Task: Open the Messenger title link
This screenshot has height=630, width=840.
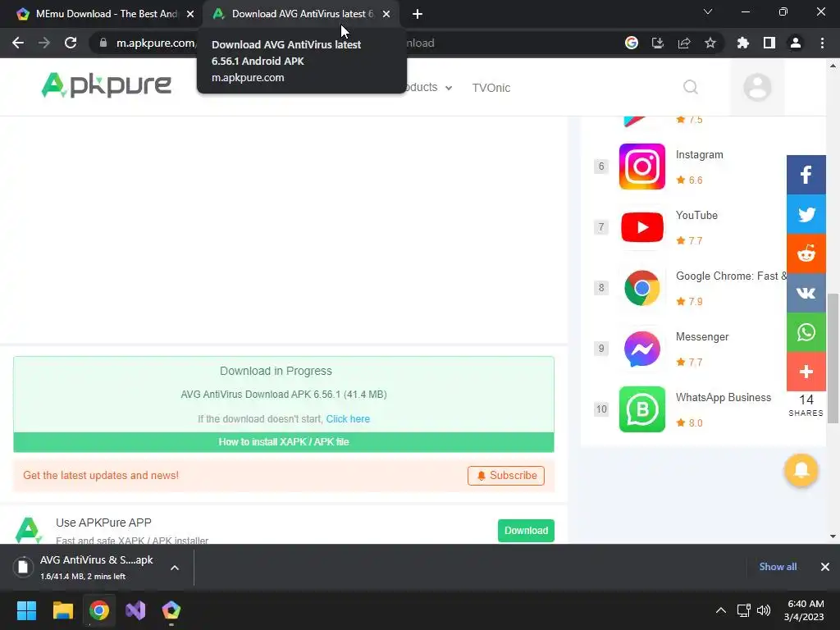Action: 702,337
